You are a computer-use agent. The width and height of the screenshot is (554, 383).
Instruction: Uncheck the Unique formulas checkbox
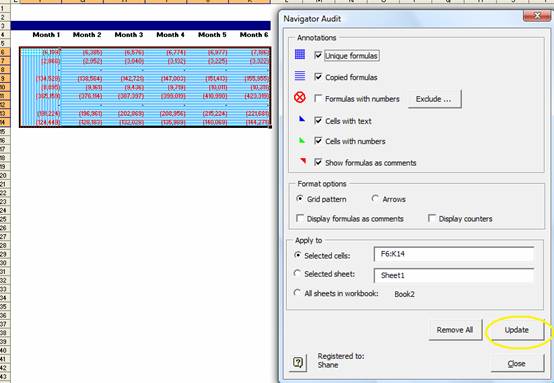coord(318,55)
